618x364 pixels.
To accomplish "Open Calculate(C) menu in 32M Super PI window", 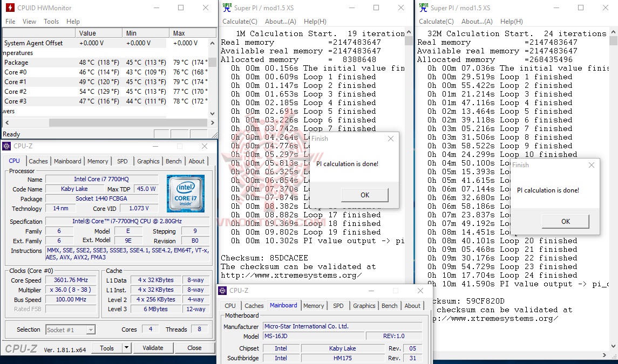I will pyautogui.click(x=436, y=21).
